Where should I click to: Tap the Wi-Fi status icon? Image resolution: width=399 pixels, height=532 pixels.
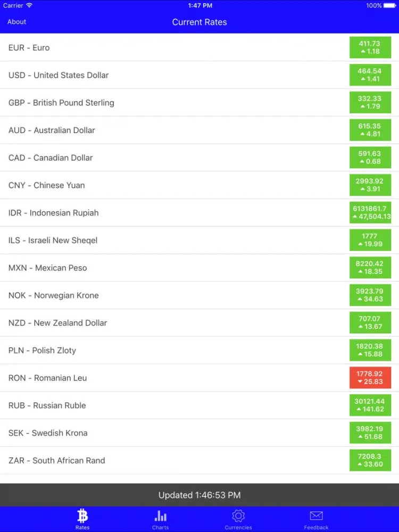coord(29,5)
